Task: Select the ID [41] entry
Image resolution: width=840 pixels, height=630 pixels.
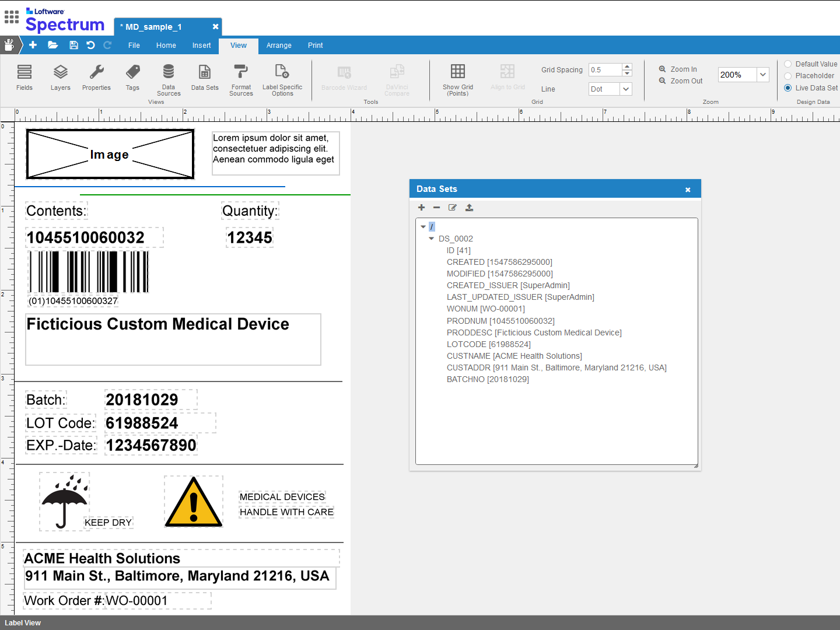Action: coord(459,250)
